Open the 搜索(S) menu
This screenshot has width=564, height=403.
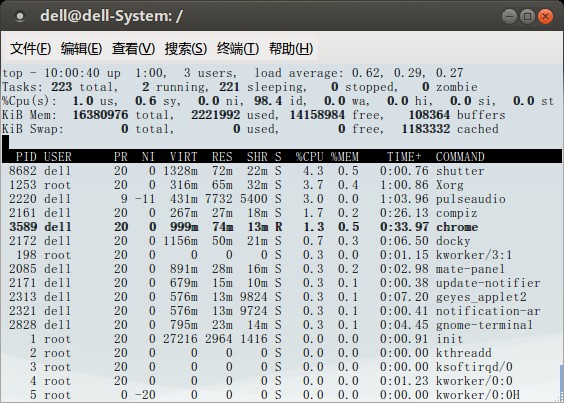point(186,49)
